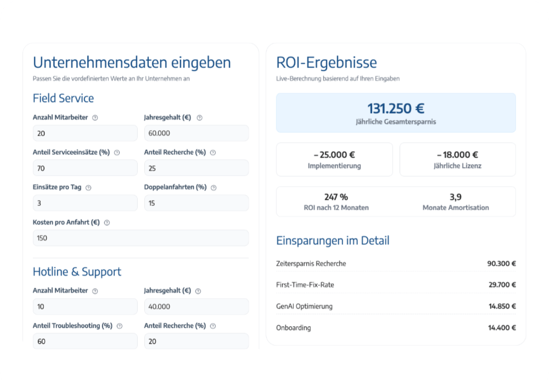Select the Kosten pro Anfahrt input
The width and height of the screenshot is (549, 392).
point(141,238)
